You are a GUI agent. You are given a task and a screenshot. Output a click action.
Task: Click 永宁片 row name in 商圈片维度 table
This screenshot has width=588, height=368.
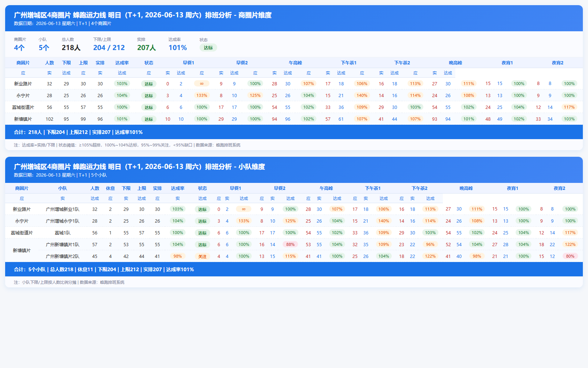(23, 96)
